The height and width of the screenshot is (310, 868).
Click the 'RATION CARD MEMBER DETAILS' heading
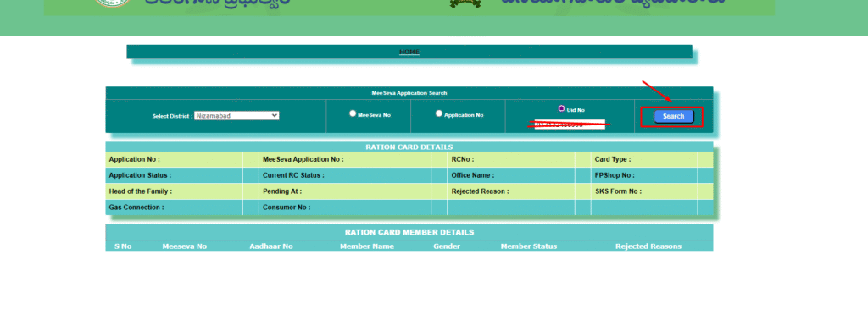point(409,232)
